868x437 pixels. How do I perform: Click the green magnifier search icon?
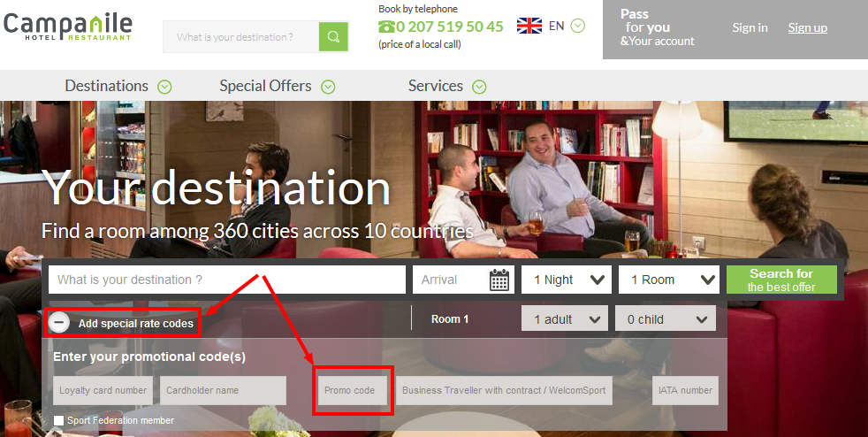tap(333, 36)
